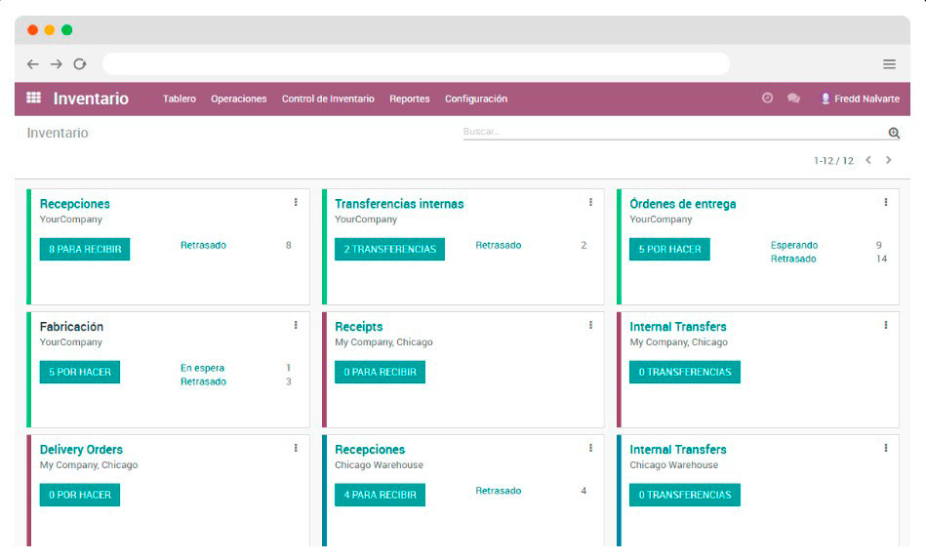Expand options menu on Recepciones YourCompany card

tap(296, 203)
